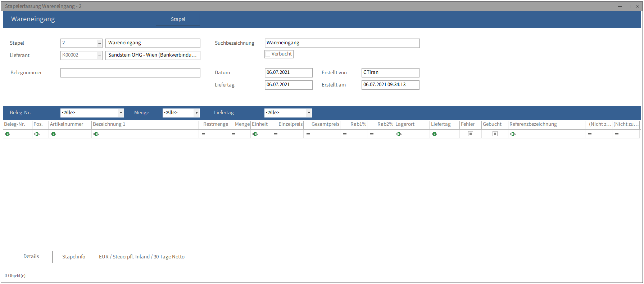Click the filter icon under Pos. column

pos(37,134)
